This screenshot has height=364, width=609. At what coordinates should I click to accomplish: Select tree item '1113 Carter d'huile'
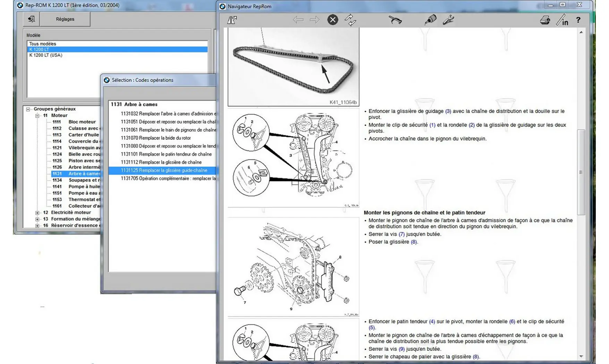76,135
